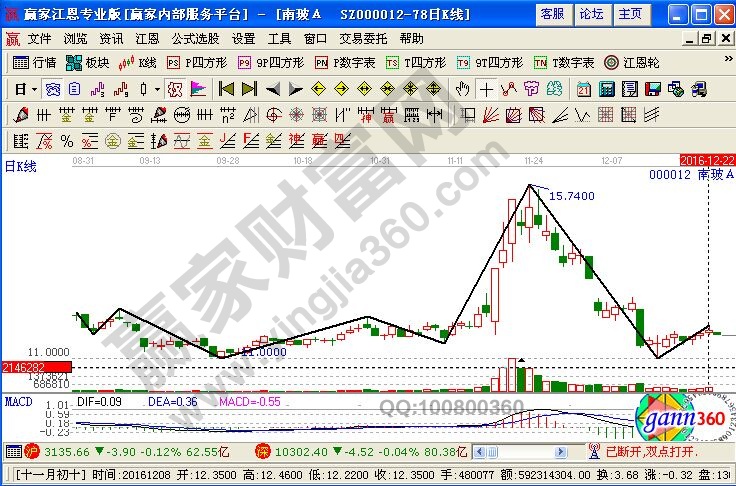Open the 公式选股 menu

[195, 38]
